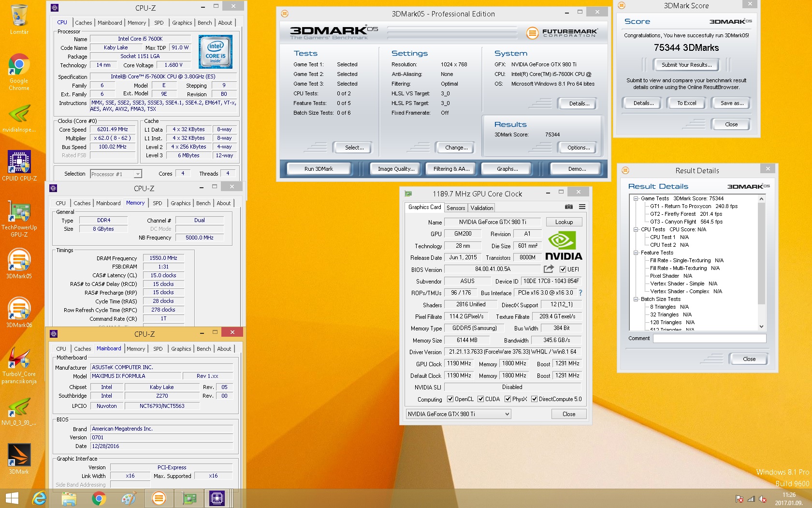Launch 3DMark05 desktop shortcut
The width and height of the screenshot is (812, 508).
click(19, 264)
